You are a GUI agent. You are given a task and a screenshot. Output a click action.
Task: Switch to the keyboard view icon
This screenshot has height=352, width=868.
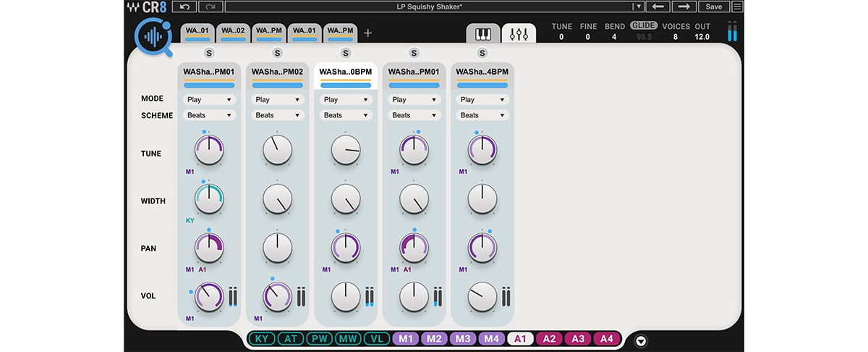pos(483,34)
